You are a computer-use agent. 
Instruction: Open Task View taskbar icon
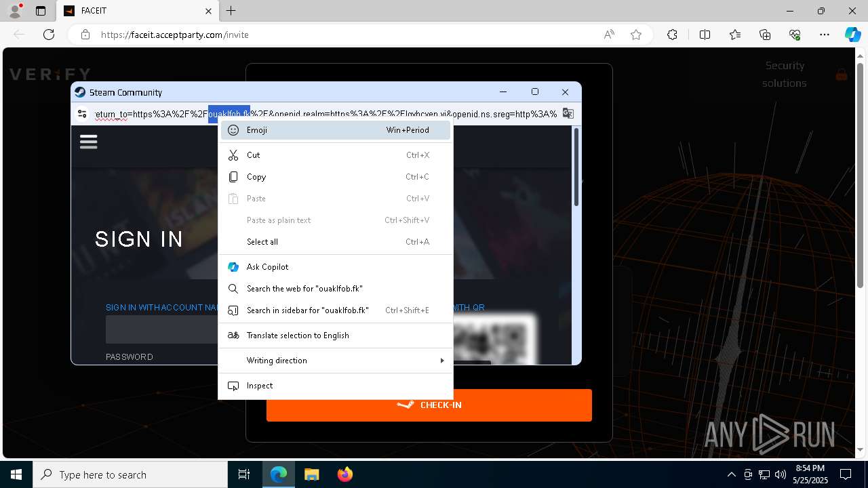pyautogui.click(x=244, y=474)
